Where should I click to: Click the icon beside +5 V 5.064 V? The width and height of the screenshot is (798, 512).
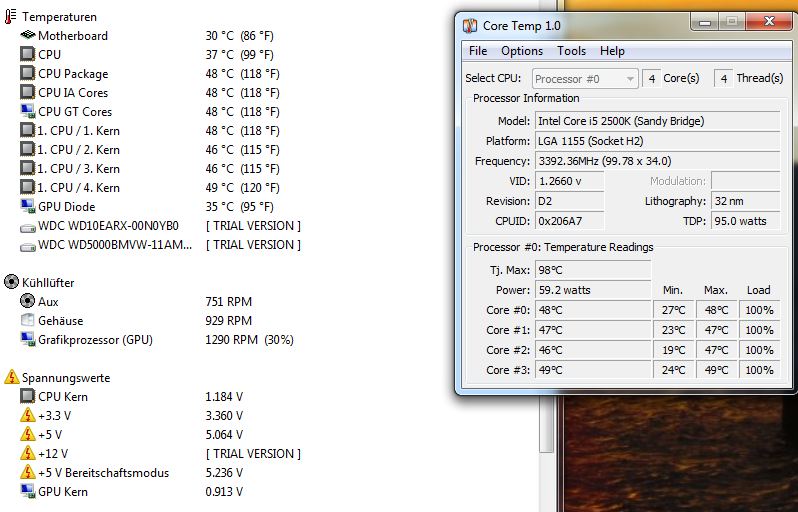[x=27, y=434]
